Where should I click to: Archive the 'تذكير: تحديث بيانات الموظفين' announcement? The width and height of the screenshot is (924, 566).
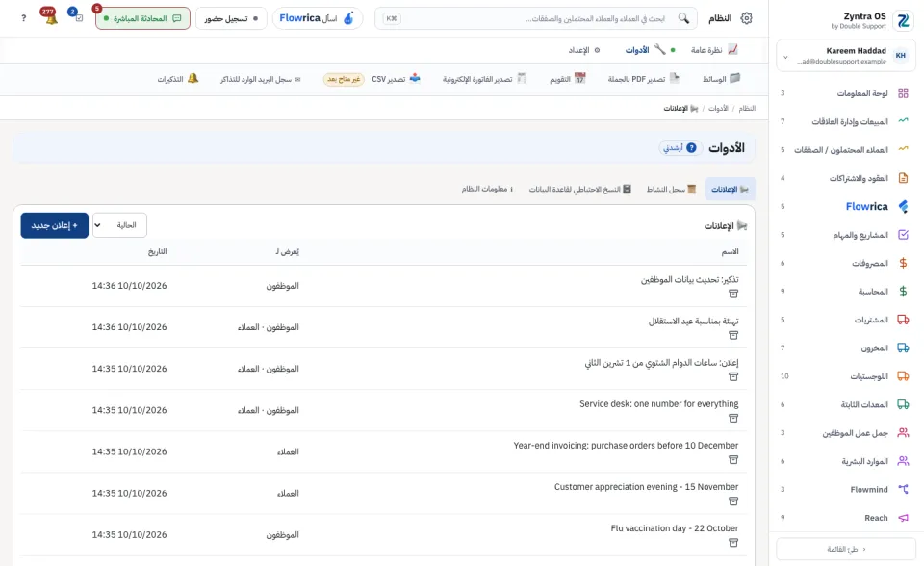733,294
